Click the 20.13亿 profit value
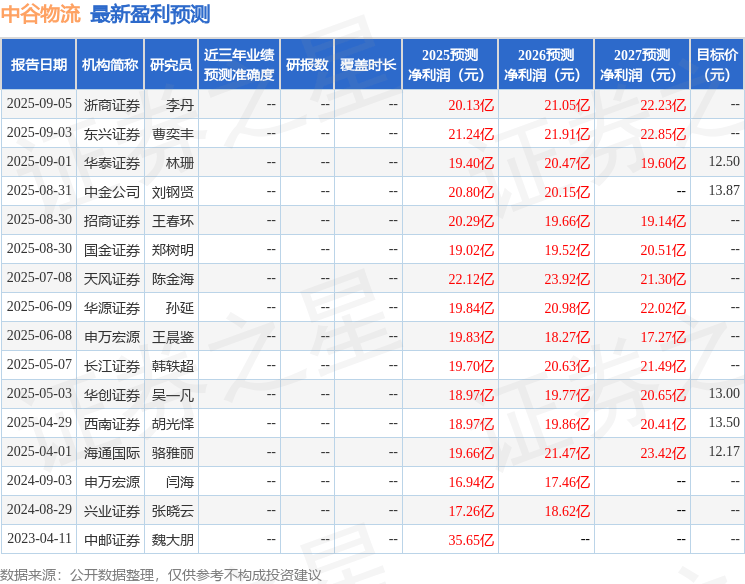Viewport: 745px width, 584px height. pos(471,105)
